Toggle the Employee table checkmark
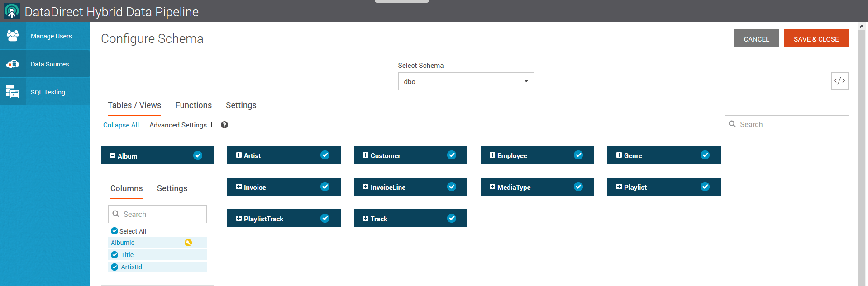868x286 pixels. click(578, 155)
